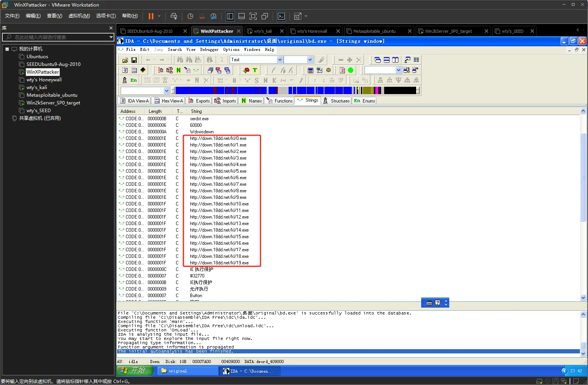Click VMware manage snapshots wrench icon

click(213, 16)
